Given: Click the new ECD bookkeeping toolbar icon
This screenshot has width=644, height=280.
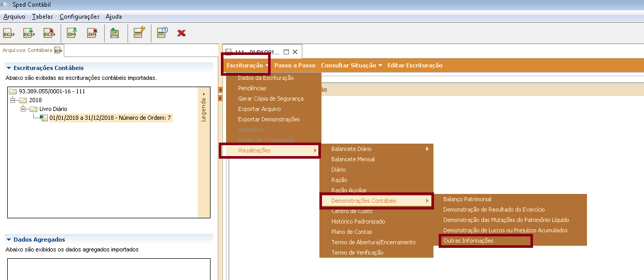Looking at the screenshot, I should pos(9,33).
